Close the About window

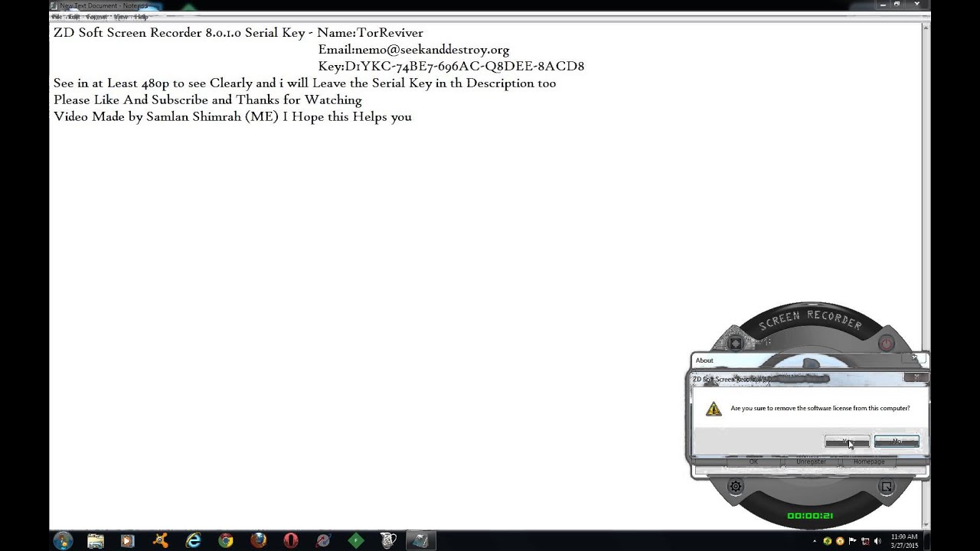coord(915,359)
